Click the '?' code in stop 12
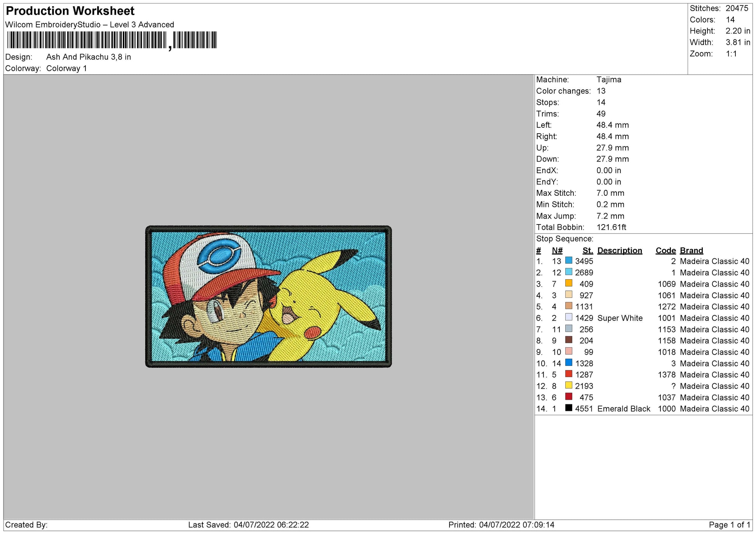The height and width of the screenshot is (534, 756). (673, 386)
